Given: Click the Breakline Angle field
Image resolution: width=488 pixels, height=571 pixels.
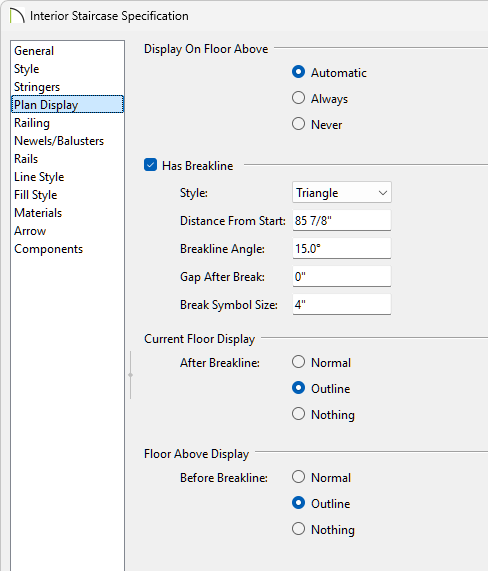Looking at the screenshot, I should click(x=342, y=248).
